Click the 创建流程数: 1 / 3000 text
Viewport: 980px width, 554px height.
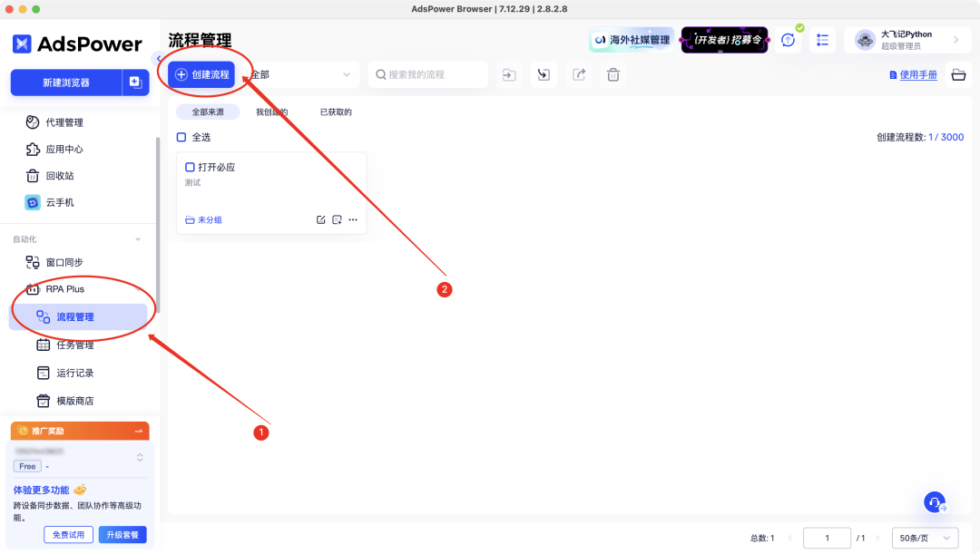pyautogui.click(x=920, y=138)
